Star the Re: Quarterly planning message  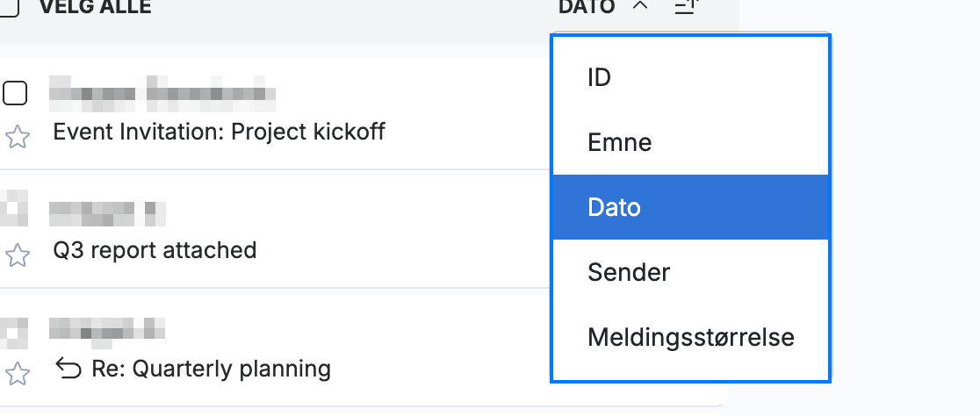click(x=17, y=374)
